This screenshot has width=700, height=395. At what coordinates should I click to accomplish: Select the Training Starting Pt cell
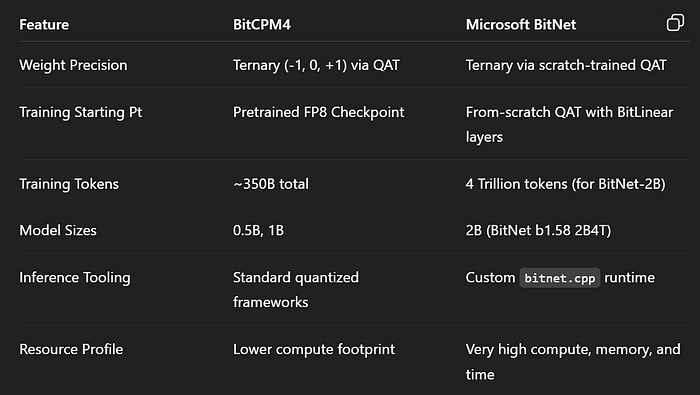click(81, 112)
